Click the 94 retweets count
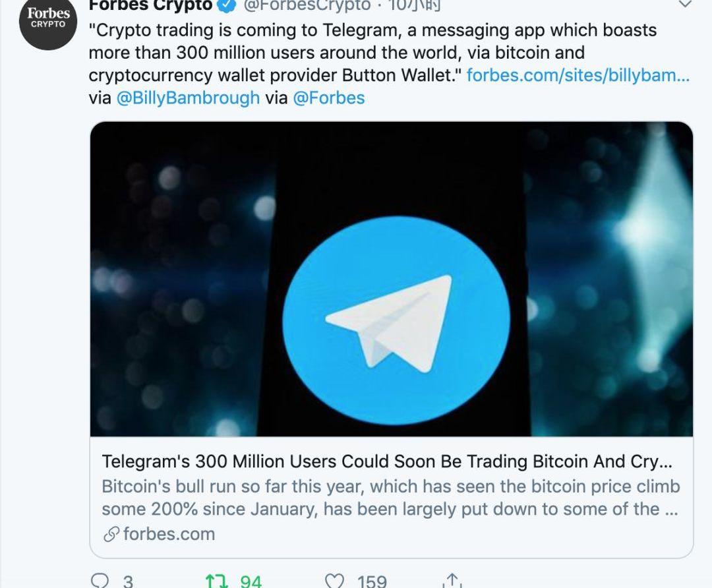This screenshot has width=712, height=588. [251, 581]
